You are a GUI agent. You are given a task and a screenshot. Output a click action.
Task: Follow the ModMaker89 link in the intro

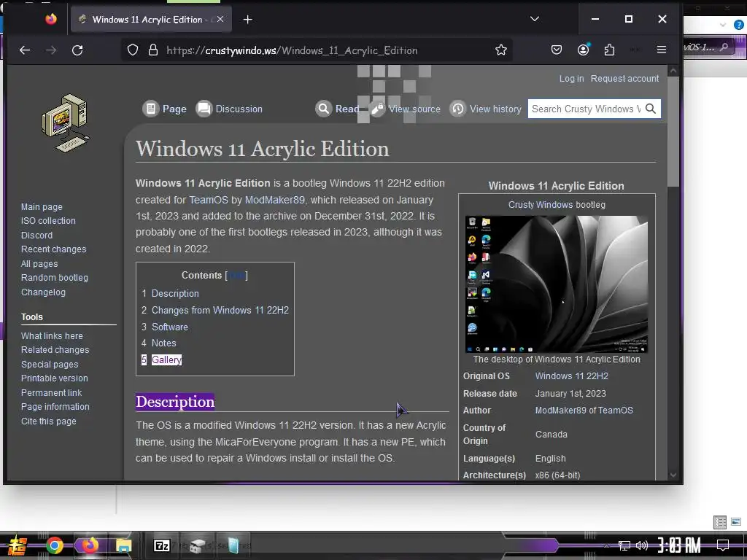tap(274, 200)
